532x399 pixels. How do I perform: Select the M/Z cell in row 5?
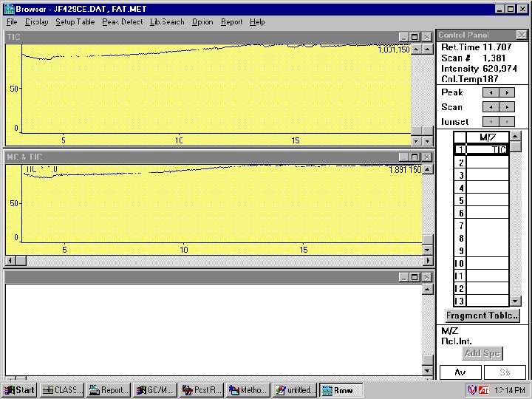tap(488, 200)
